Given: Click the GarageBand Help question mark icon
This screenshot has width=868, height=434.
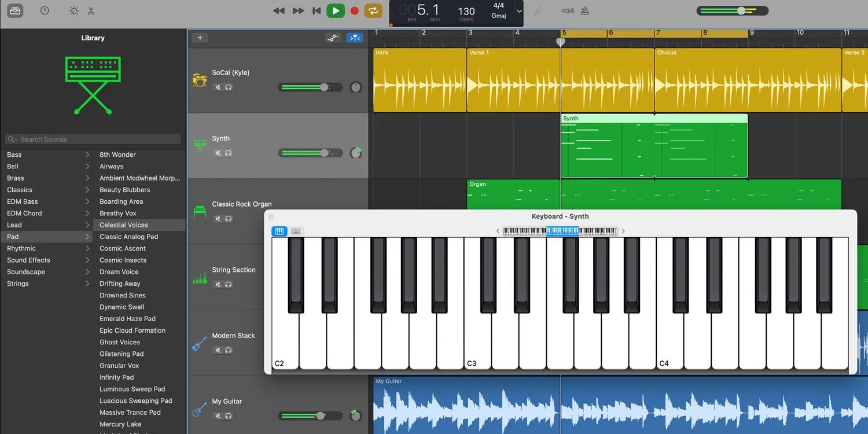Looking at the screenshot, I should pos(44,10).
